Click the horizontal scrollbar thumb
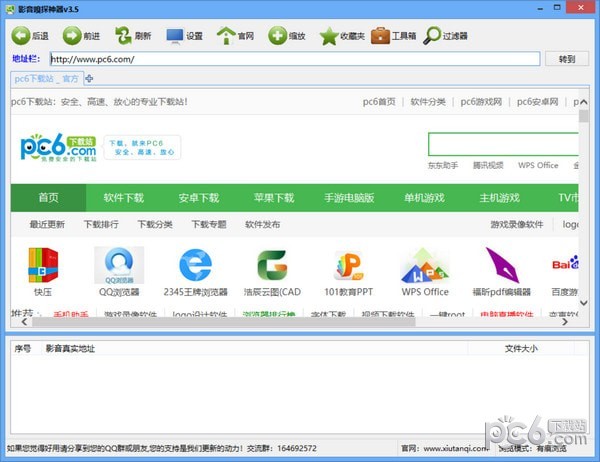The width and height of the screenshot is (600, 462). click(x=223, y=322)
